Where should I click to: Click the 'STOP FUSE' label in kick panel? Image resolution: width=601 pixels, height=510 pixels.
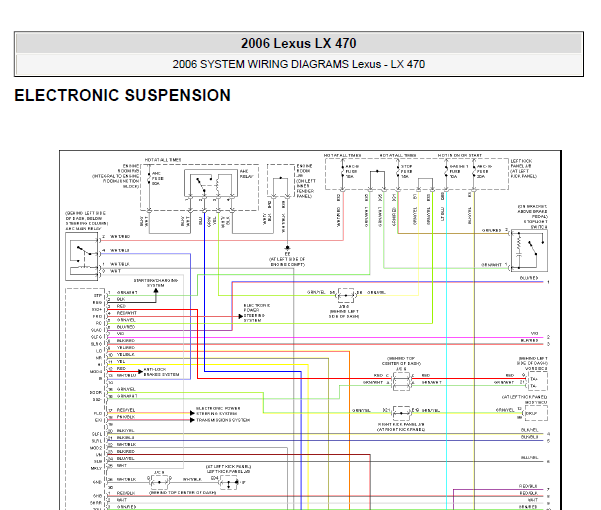pyautogui.click(x=407, y=171)
